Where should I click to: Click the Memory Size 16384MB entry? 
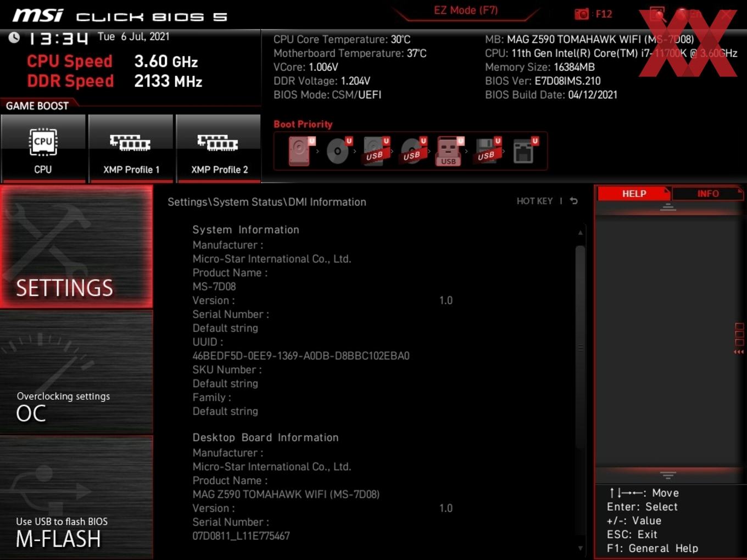coord(540,67)
